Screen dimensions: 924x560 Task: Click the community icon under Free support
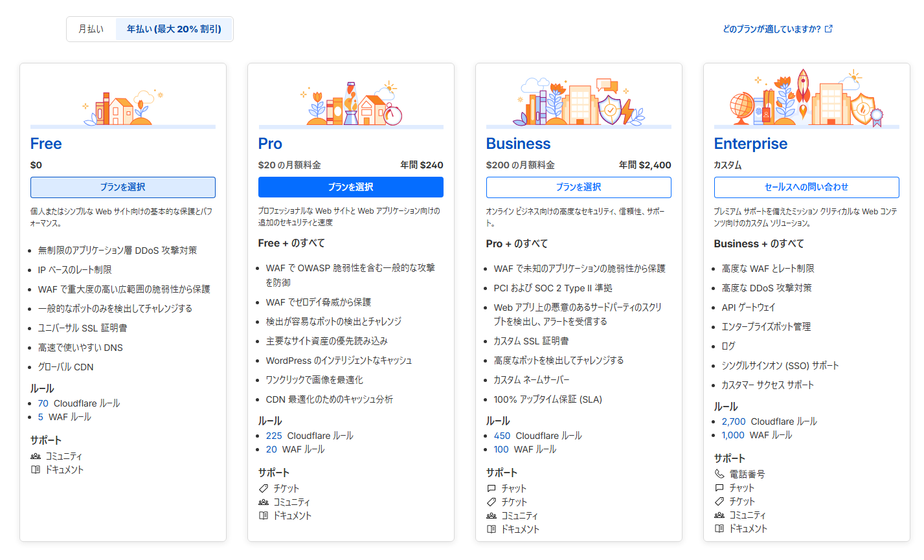pos(36,456)
